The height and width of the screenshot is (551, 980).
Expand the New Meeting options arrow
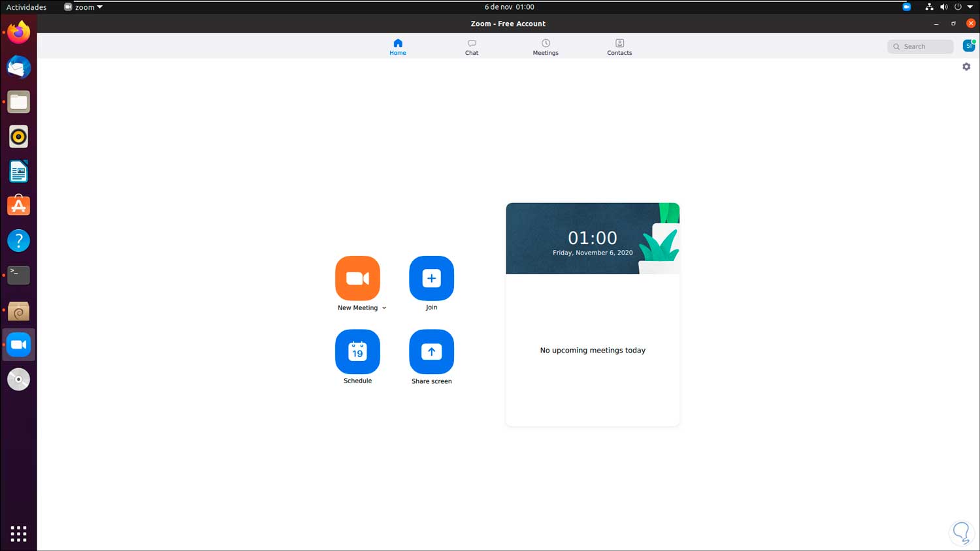(384, 308)
